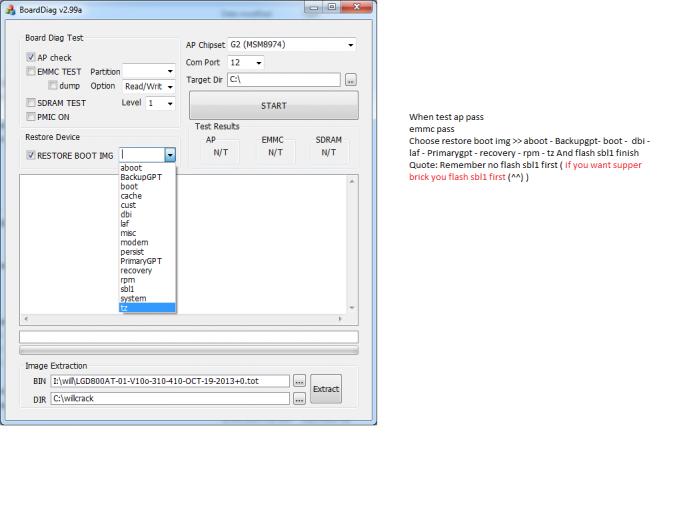Select modem from the list
Screen dimensions: 693x520
click(148, 242)
